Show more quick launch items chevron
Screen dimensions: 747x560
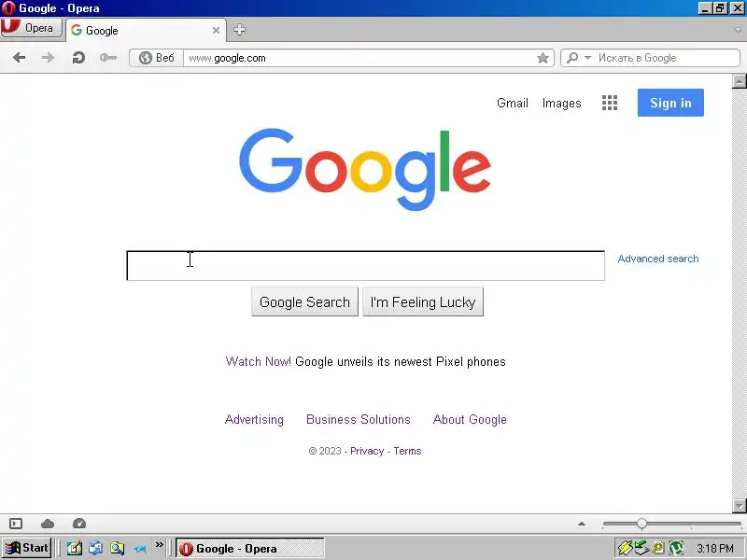pyautogui.click(x=159, y=544)
